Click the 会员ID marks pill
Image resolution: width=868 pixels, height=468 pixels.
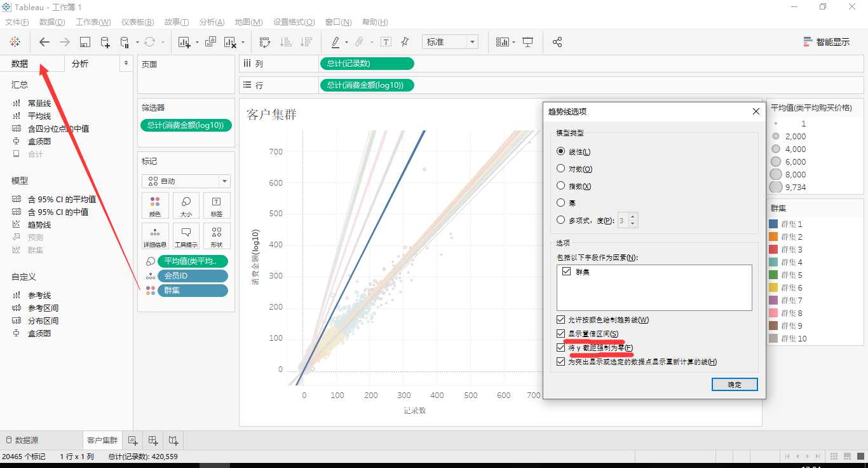[x=193, y=276]
